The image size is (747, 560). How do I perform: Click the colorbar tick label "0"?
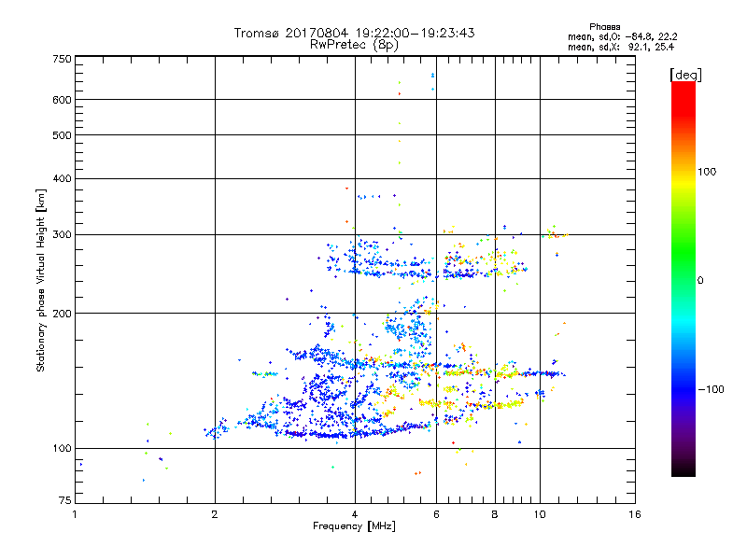click(700, 281)
